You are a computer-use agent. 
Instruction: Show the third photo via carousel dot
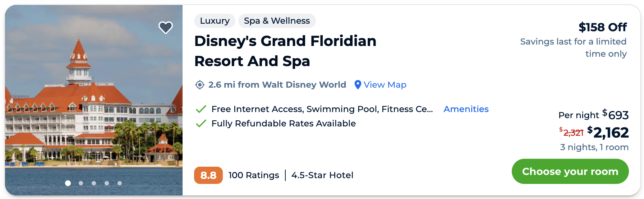[x=94, y=183]
